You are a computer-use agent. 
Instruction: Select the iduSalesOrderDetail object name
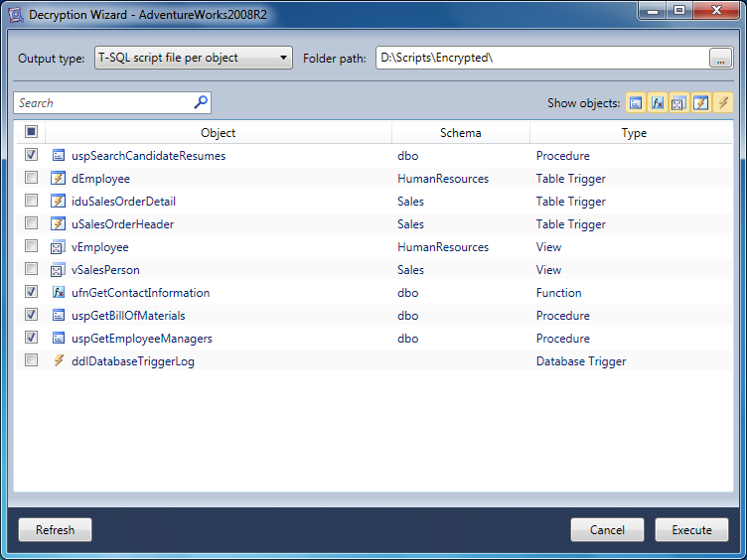point(123,202)
